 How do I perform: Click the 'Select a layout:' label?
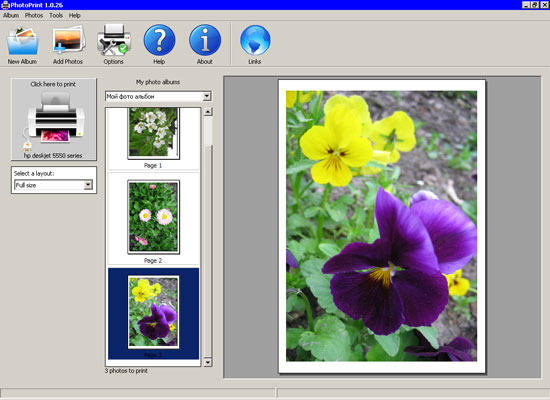pyautogui.click(x=34, y=173)
